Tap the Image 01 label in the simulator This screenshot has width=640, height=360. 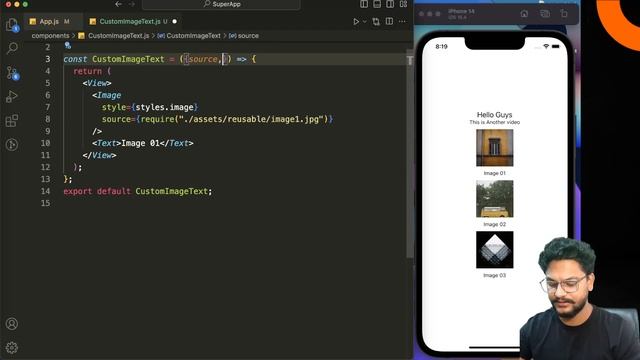(494, 173)
